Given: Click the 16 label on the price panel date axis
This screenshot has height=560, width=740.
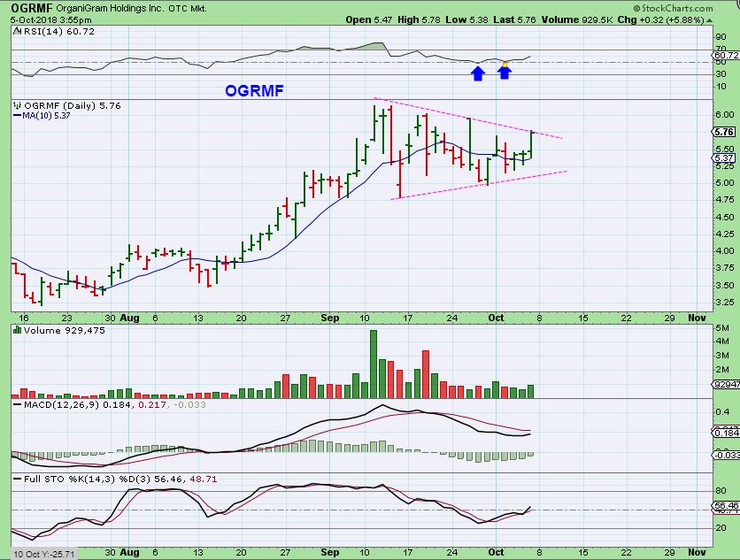Looking at the screenshot, I should tap(24, 318).
